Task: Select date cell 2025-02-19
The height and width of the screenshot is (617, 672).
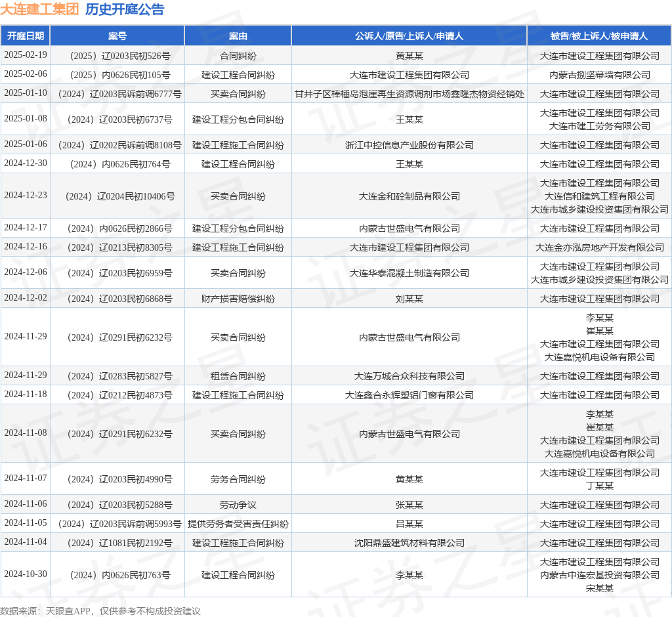Action: click(x=26, y=55)
